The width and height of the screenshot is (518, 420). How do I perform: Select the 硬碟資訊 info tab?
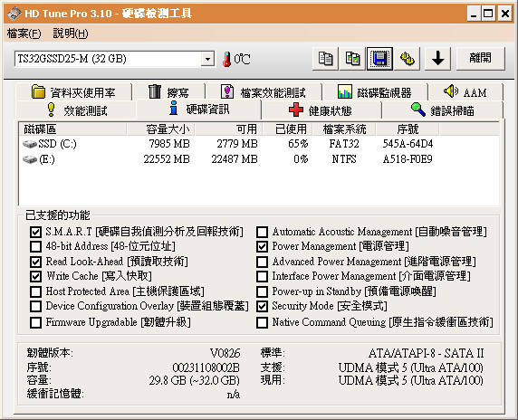pyautogui.click(x=199, y=109)
